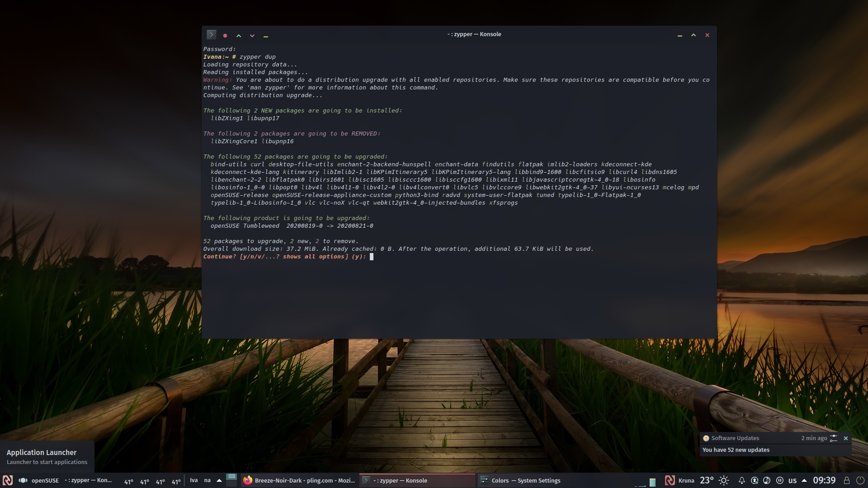Open the openSUSE eye icon in the panel
The width and height of the screenshot is (868, 488).
(23, 480)
